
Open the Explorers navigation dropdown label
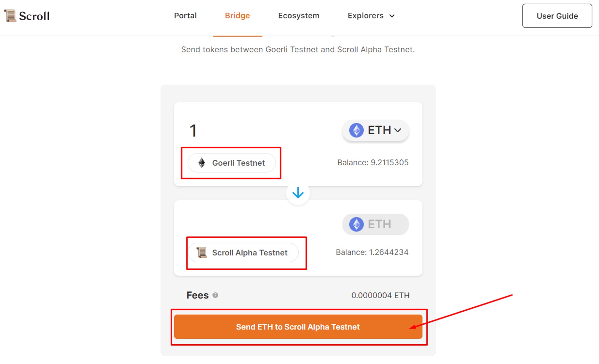coord(365,16)
